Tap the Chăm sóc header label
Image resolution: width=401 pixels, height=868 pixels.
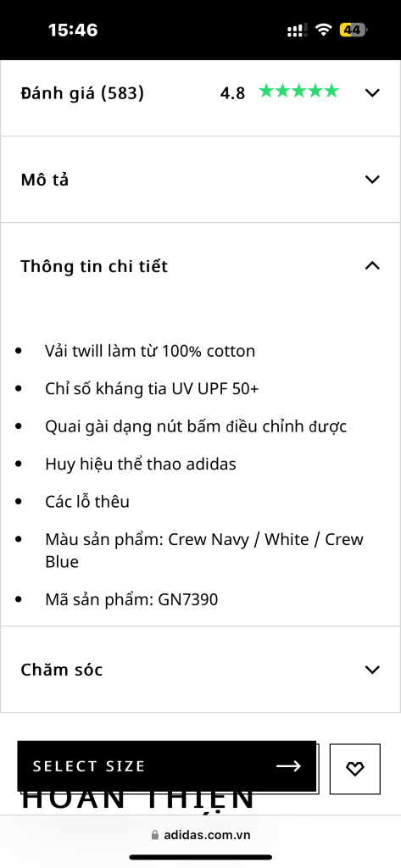pos(62,670)
